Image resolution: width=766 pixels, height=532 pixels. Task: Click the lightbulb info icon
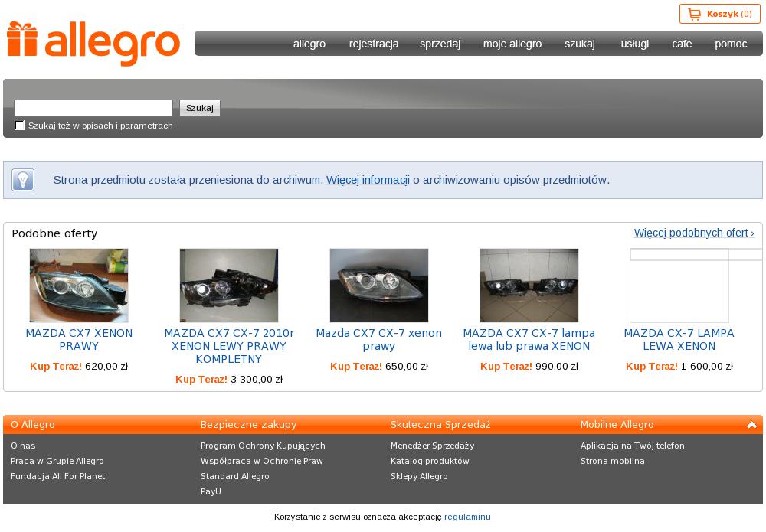click(x=23, y=180)
